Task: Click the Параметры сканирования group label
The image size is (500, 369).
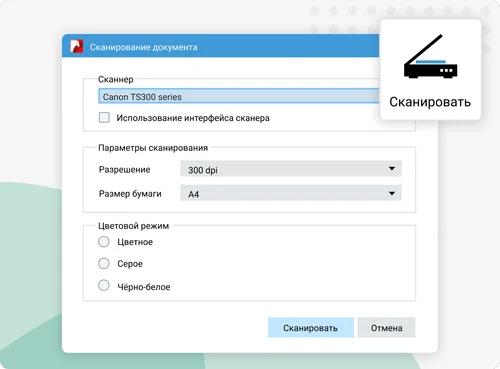Action: tap(153, 148)
